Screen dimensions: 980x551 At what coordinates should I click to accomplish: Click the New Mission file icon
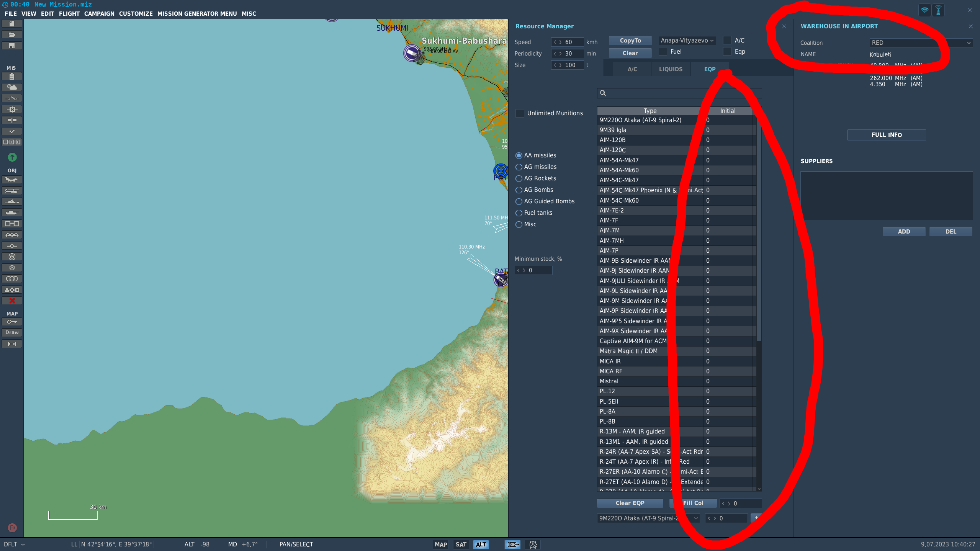click(12, 24)
